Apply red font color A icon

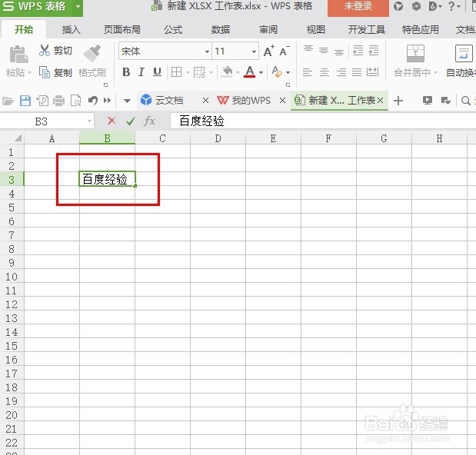point(250,72)
